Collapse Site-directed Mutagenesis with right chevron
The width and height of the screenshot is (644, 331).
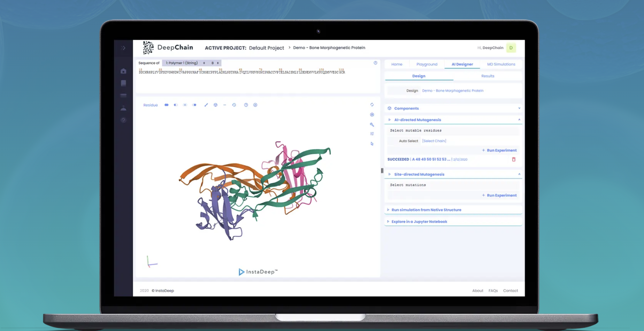pyautogui.click(x=519, y=174)
